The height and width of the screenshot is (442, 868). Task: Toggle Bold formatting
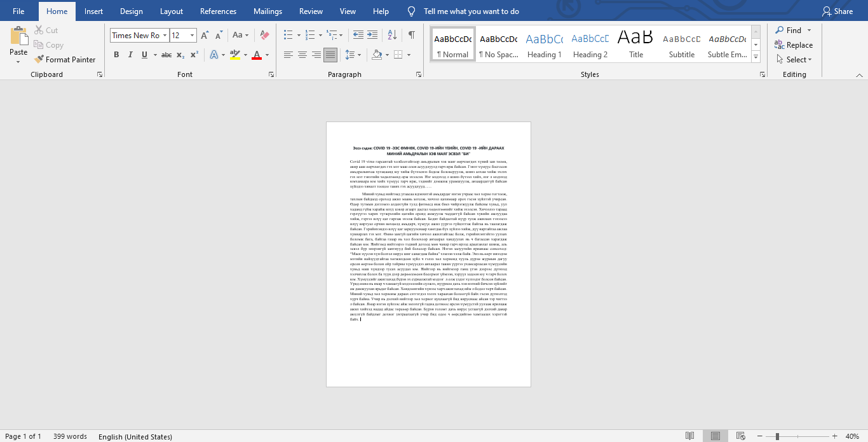pos(116,55)
